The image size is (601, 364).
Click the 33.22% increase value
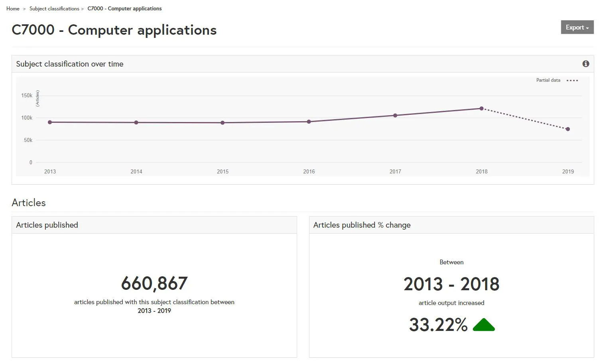(438, 325)
